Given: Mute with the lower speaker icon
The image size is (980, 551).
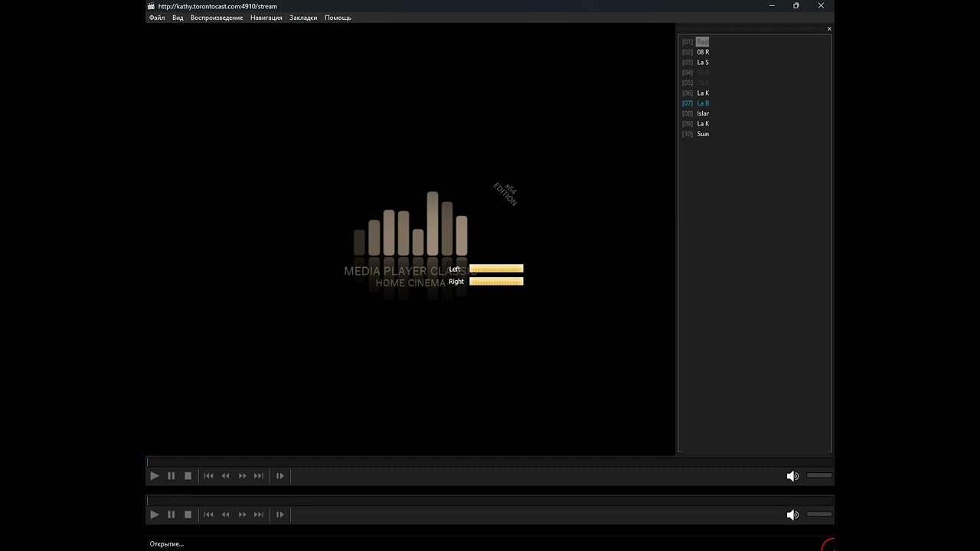Looking at the screenshot, I should click(792, 515).
